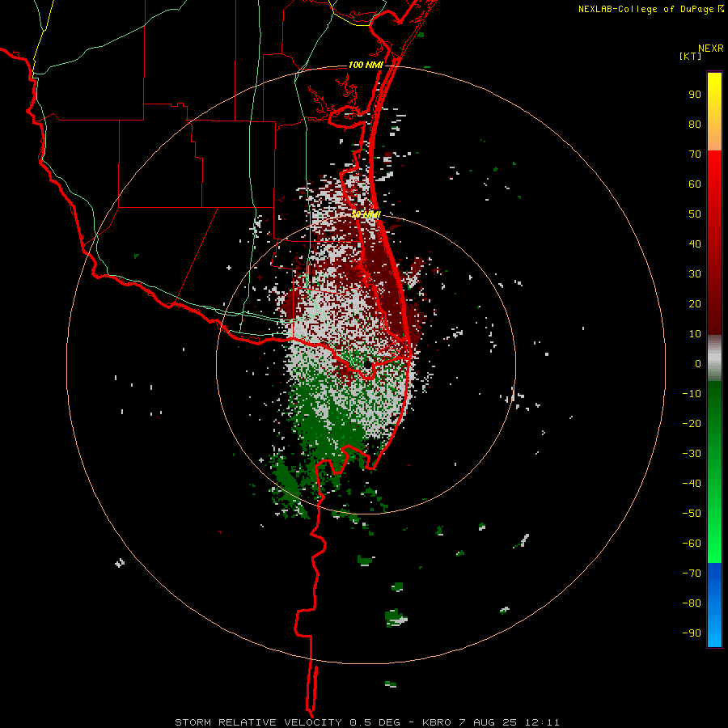The height and width of the screenshot is (728, 728).
Task: Click the positive 40 scale value
Action: [x=695, y=243]
